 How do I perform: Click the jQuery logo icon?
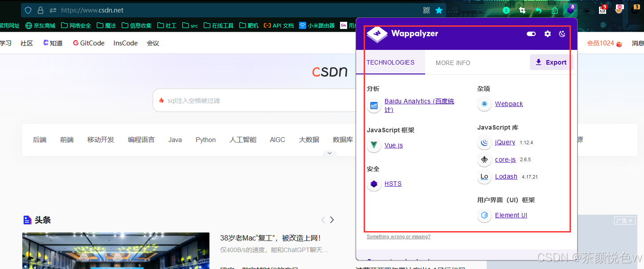click(x=484, y=143)
